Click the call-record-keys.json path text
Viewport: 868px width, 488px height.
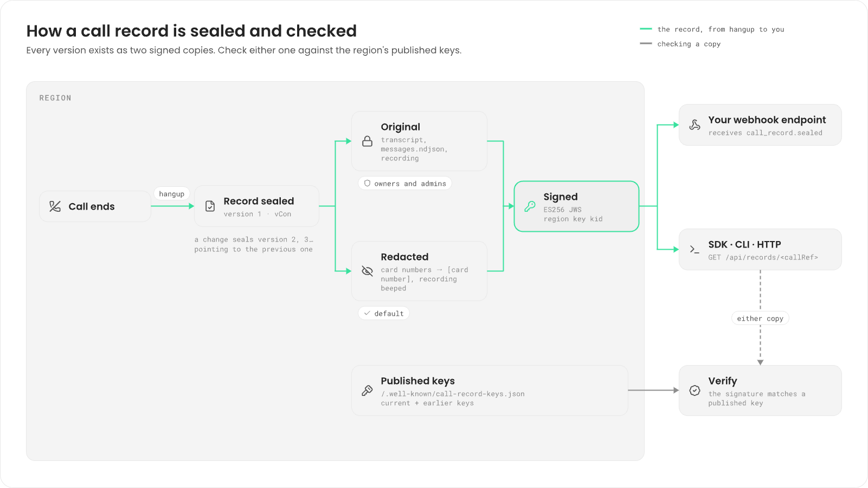[x=453, y=394]
